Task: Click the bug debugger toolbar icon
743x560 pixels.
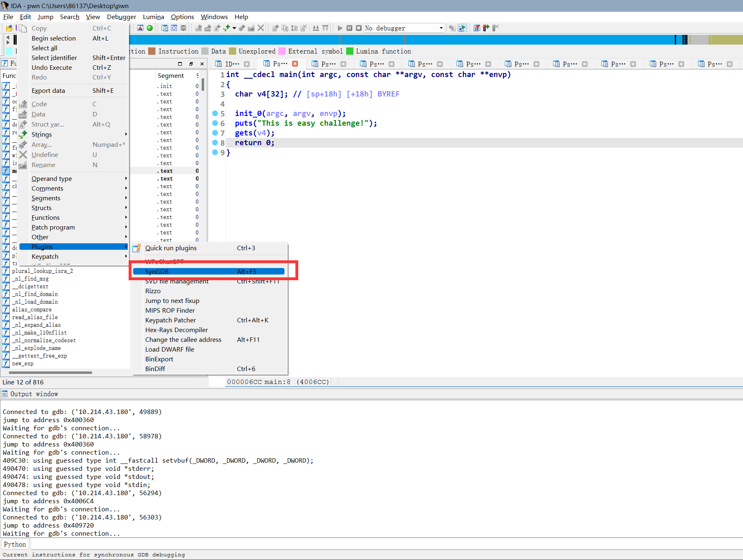Action: (183, 28)
